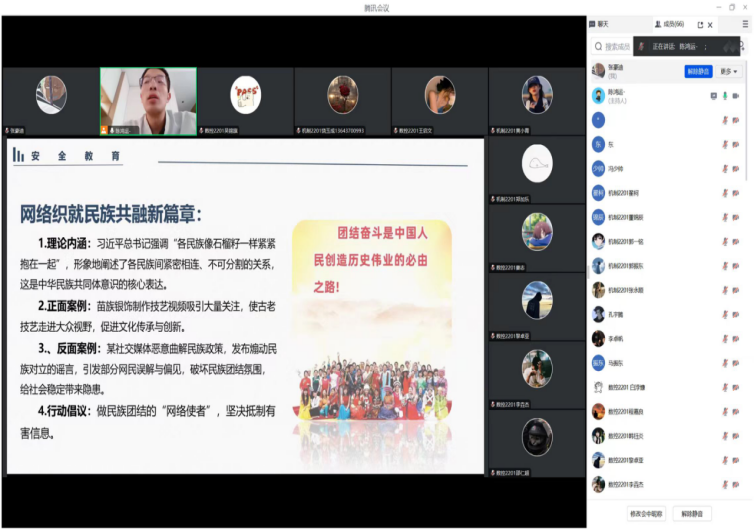Screen dimensions: 754x530
Task: Click camera-off icon next to 孔宇腾
Action: tap(738, 314)
